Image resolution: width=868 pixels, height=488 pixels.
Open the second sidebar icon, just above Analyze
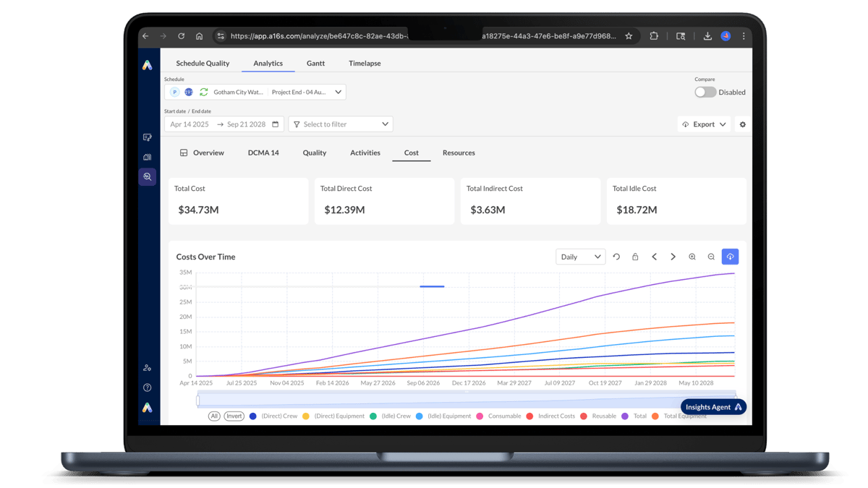148,157
